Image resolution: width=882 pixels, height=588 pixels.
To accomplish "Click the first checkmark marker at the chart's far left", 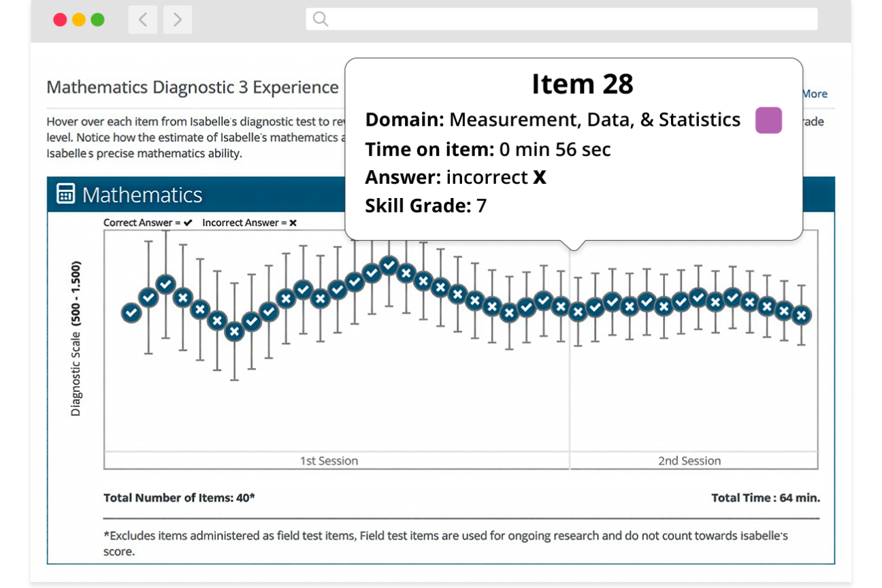I will [x=131, y=313].
